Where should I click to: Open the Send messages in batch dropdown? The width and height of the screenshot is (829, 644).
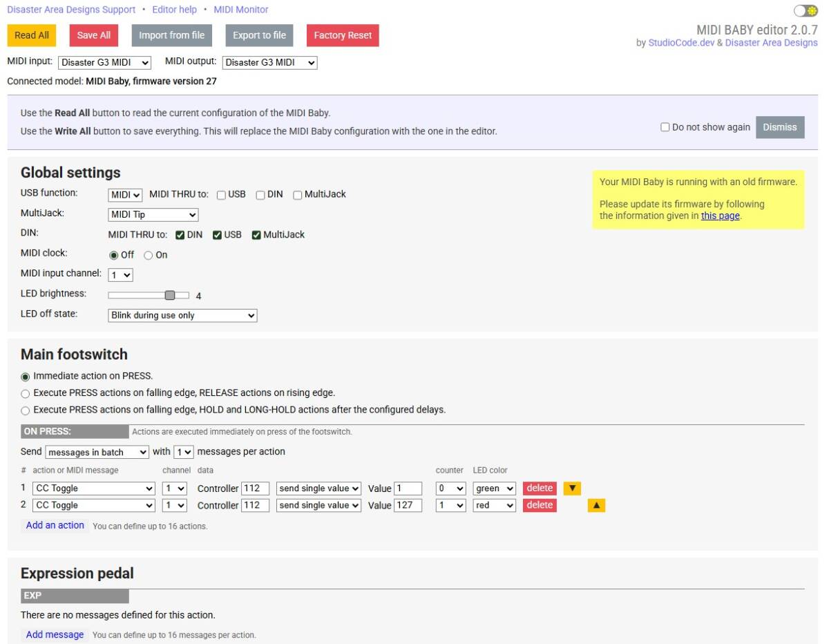point(97,452)
